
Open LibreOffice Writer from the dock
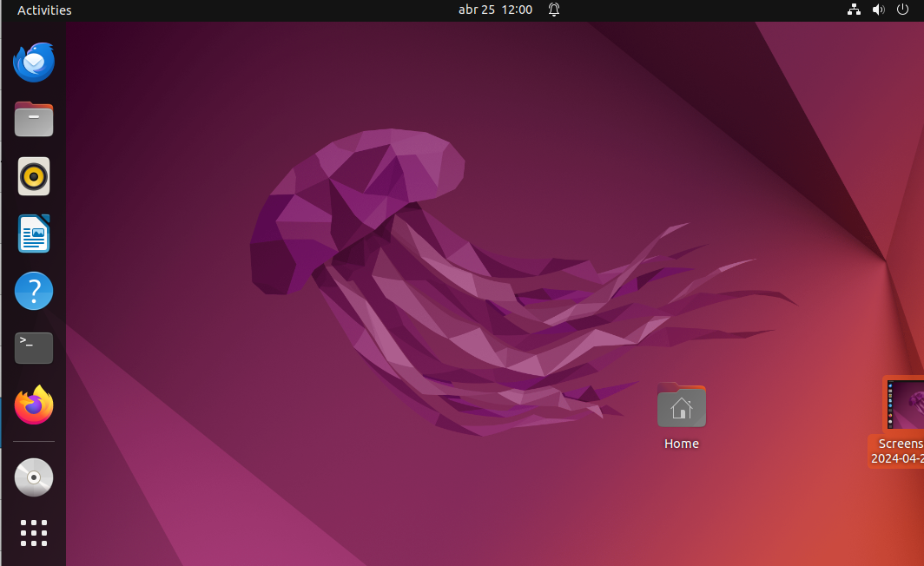click(33, 234)
